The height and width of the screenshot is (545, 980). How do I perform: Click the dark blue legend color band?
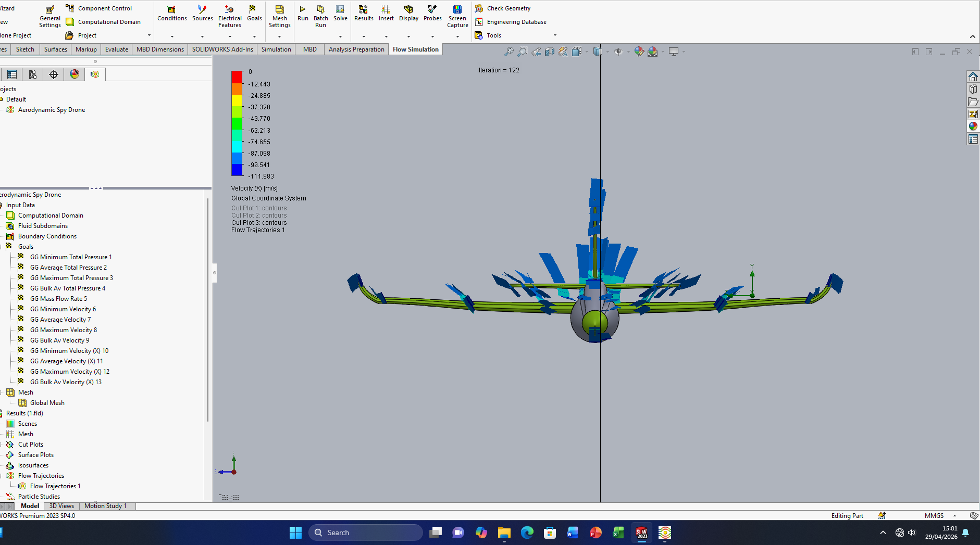pyautogui.click(x=237, y=170)
